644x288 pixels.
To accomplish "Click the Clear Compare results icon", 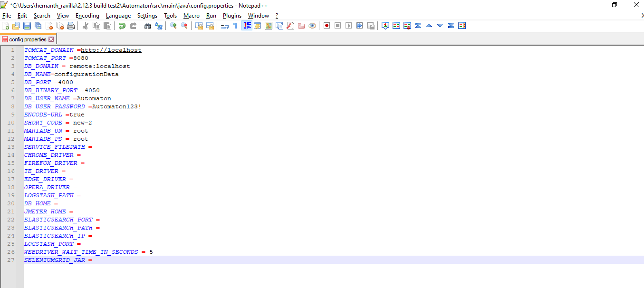I will point(407,26).
